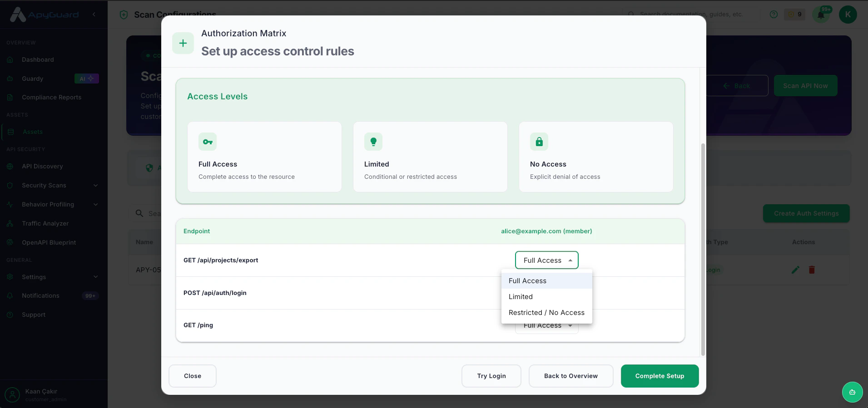Click the ApyGuard logo in the sidebar

[x=44, y=15]
